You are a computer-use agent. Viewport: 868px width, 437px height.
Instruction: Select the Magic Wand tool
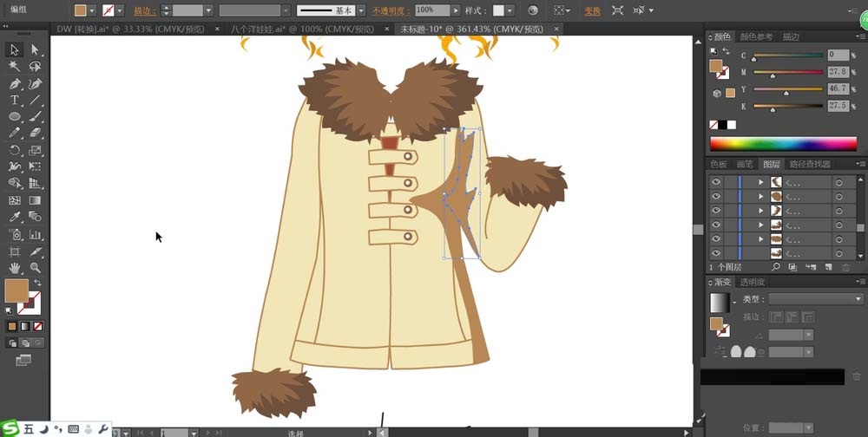15,67
